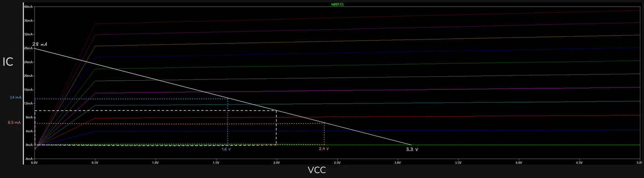Viewport: 644px width, 178px height.
Task: Click the 2.5V horizontal axis label
Action: click(x=337, y=163)
